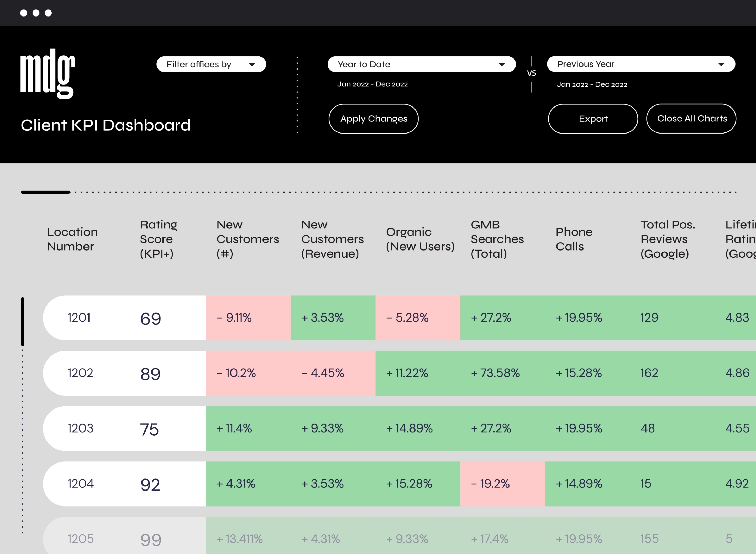
Task: Click the New Customers (#) column header
Action: point(248,239)
